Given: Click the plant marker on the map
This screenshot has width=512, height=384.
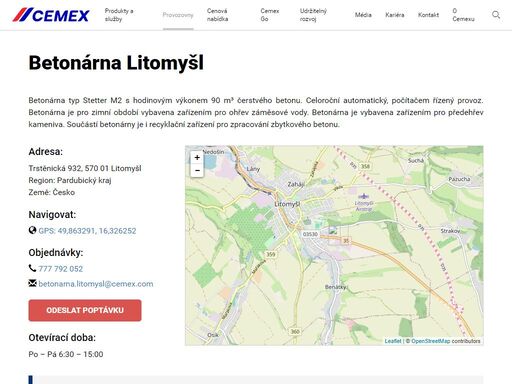Looking at the screenshot, I should 333,230.
